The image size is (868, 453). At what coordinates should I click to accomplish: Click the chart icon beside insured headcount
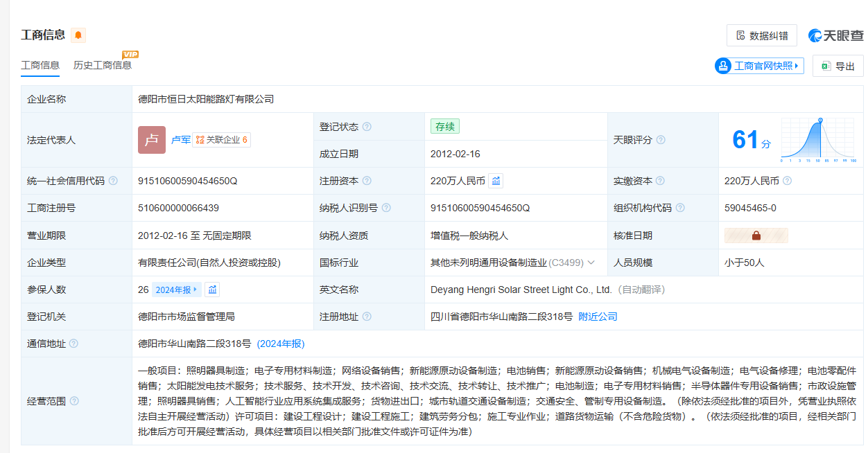point(213,290)
